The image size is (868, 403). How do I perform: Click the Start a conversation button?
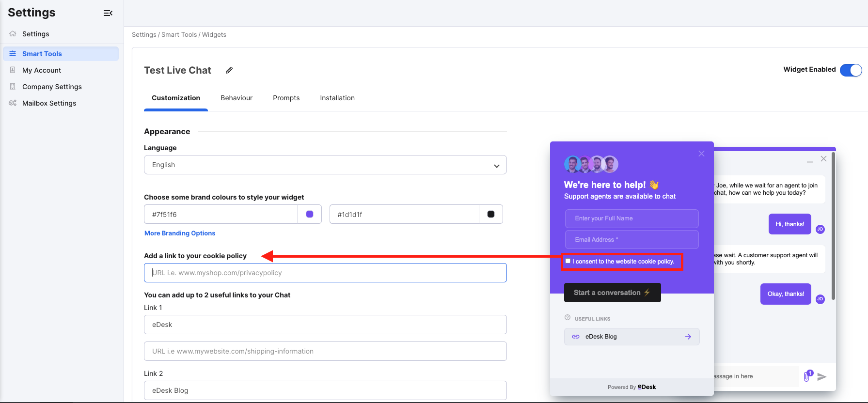pos(613,293)
